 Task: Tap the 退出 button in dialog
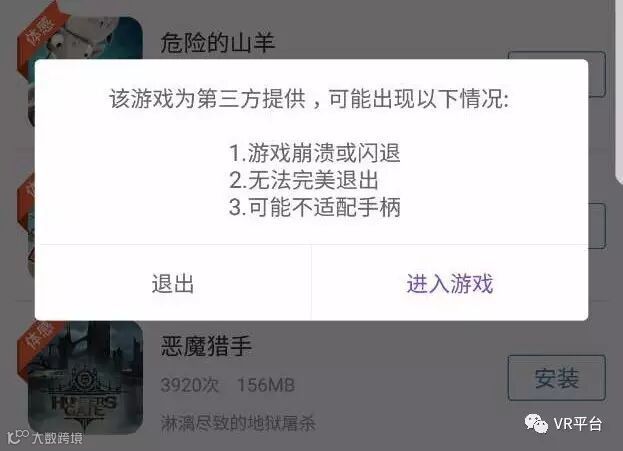pyautogui.click(x=173, y=283)
